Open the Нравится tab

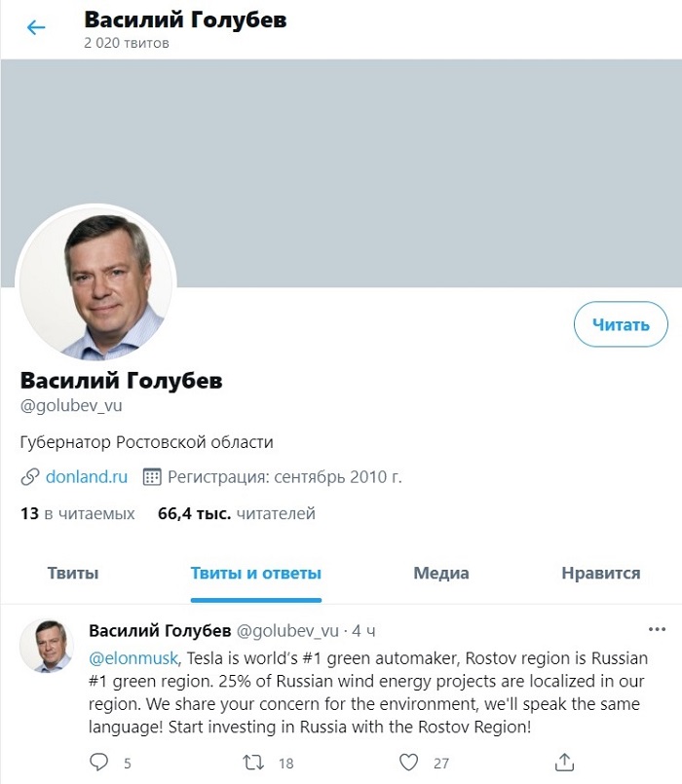[600, 574]
